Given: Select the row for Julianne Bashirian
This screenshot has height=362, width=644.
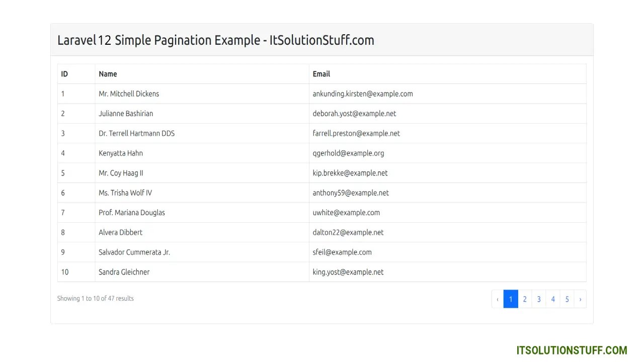Looking at the screenshot, I should (x=126, y=114).
